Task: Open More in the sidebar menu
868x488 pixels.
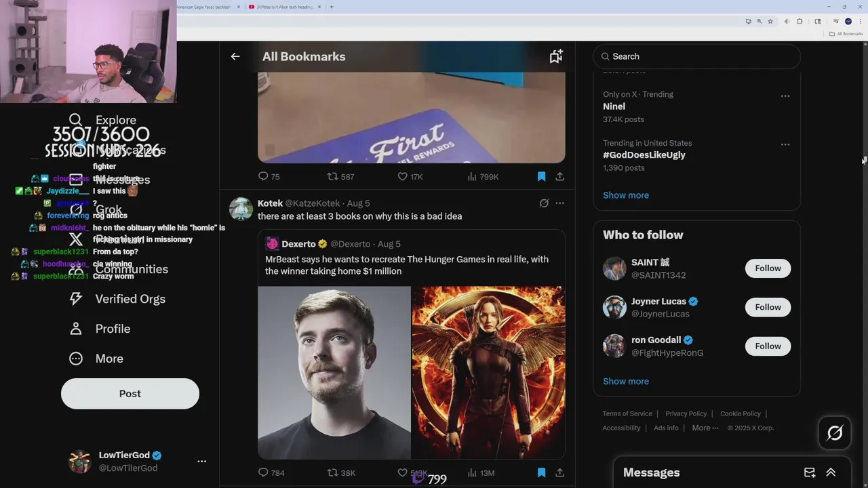Action: click(97, 359)
